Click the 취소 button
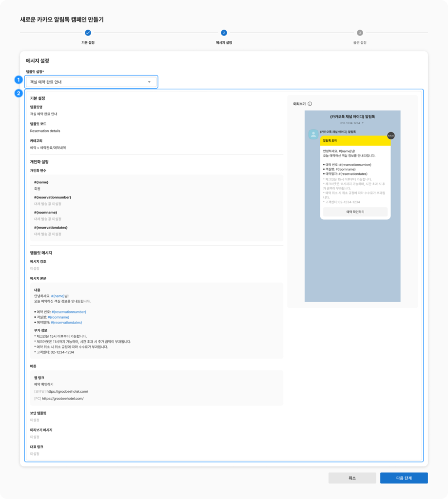The width and height of the screenshot is (448, 499). [352, 478]
